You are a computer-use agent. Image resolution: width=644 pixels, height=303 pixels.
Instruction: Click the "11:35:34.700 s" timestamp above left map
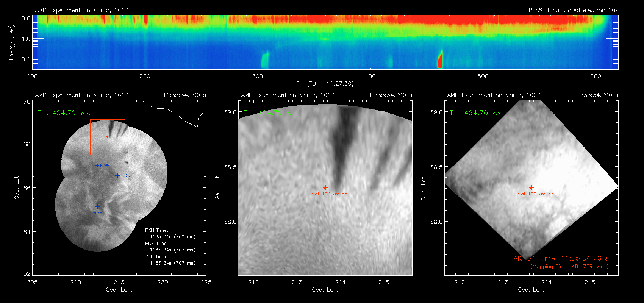click(x=184, y=95)
